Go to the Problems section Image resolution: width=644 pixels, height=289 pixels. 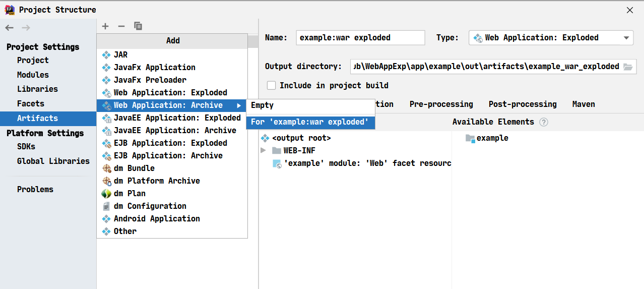(x=35, y=190)
